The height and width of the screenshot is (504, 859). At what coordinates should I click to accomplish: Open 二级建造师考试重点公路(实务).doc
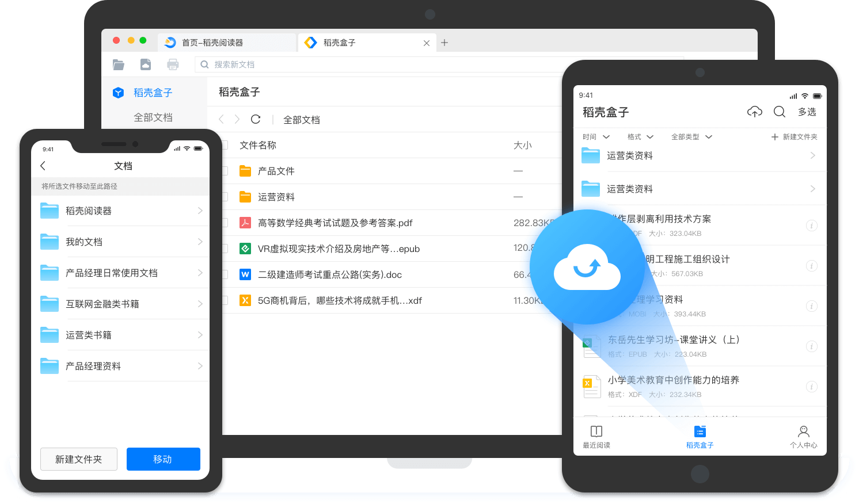pos(330,274)
